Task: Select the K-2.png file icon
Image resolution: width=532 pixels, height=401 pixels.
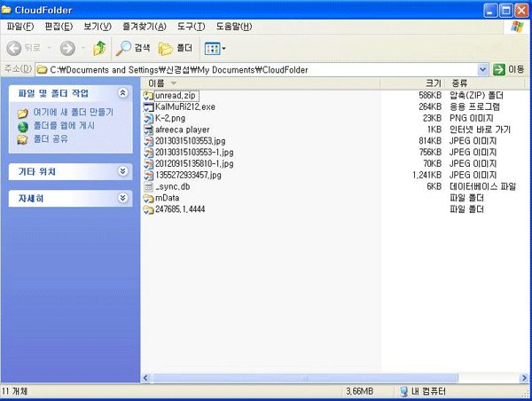Action: pyautogui.click(x=148, y=119)
